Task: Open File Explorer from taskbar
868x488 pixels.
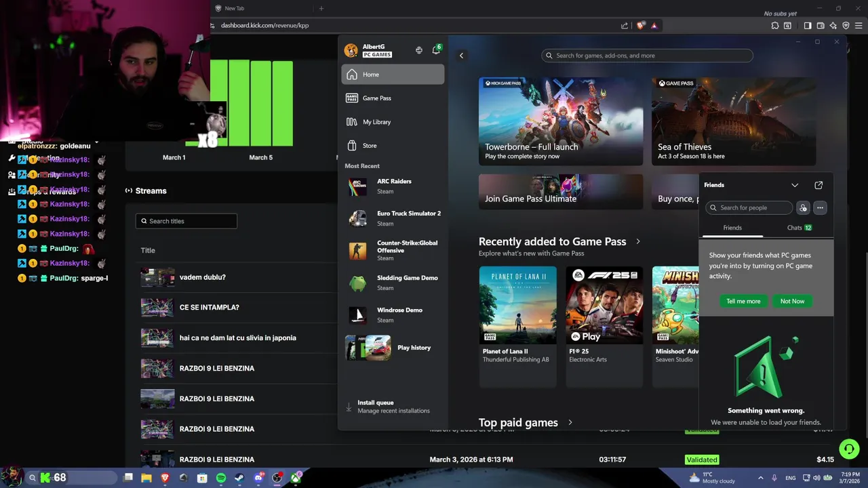Action: [x=146, y=478]
